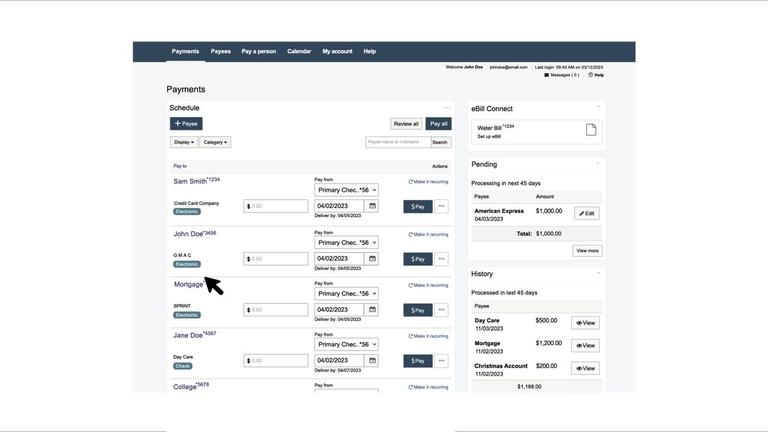Viewport: 768px width, 432px height.
Task: Open more actions menu for Jane Doe
Action: click(441, 360)
